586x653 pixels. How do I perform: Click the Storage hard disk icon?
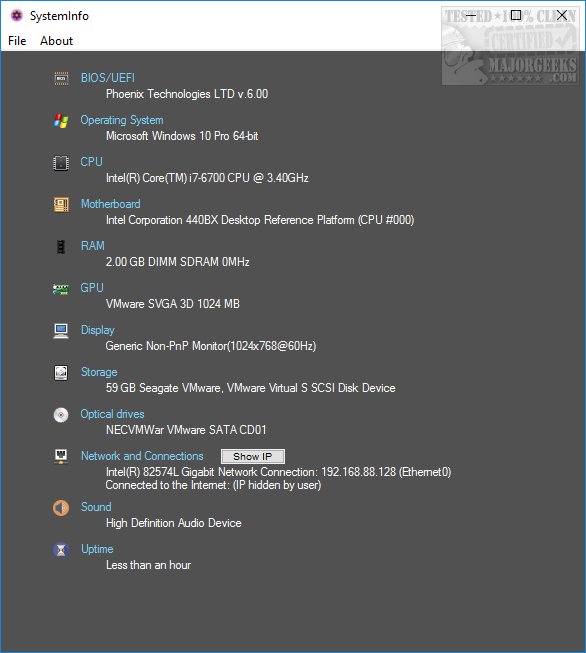click(x=61, y=373)
